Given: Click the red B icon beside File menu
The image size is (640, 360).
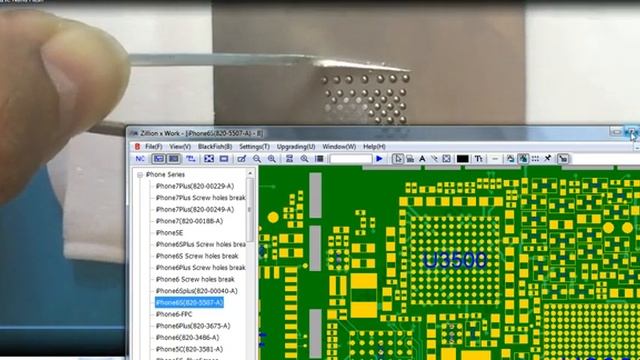Looking at the screenshot, I should pyautogui.click(x=138, y=147).
